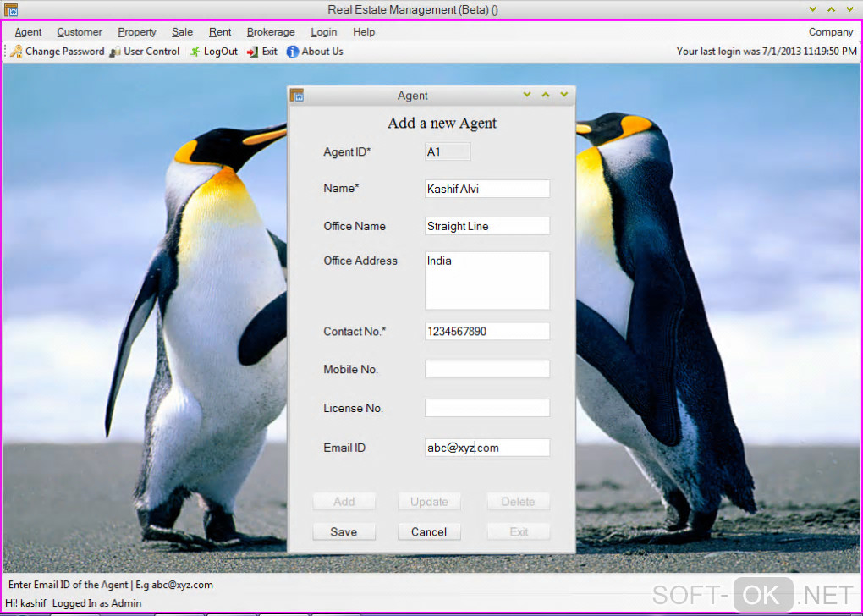
Task: Open the Agent menu
Action: point(28,32)
